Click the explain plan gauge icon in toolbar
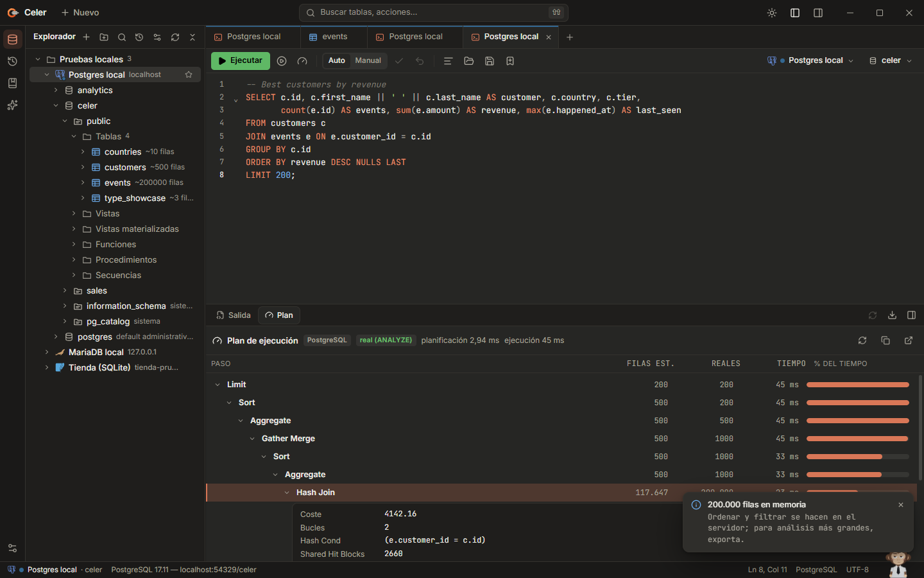 click(x=302, y=61)
